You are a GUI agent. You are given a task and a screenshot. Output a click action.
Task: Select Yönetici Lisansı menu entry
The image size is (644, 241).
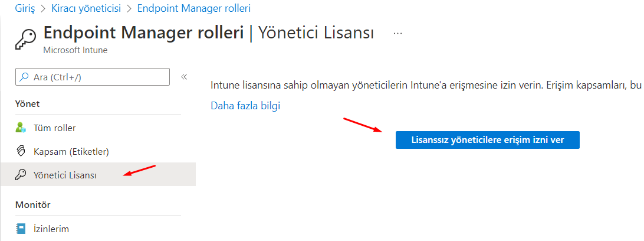[65, 175]
